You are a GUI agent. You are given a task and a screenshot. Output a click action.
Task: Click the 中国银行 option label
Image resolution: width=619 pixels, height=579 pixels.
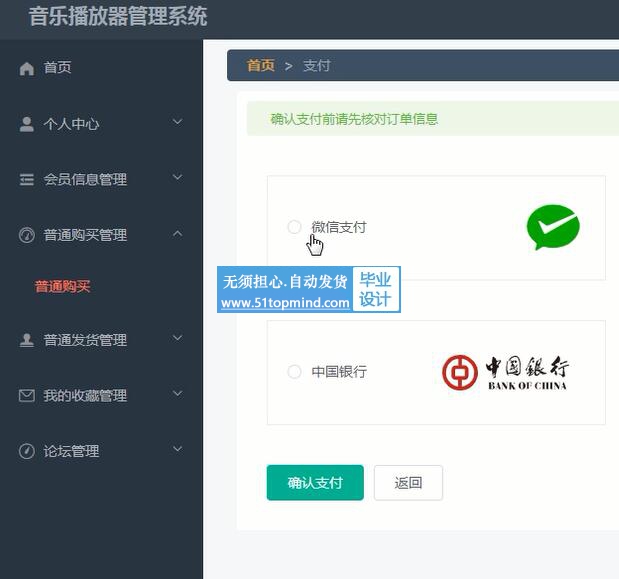click(x=339, y=372)
